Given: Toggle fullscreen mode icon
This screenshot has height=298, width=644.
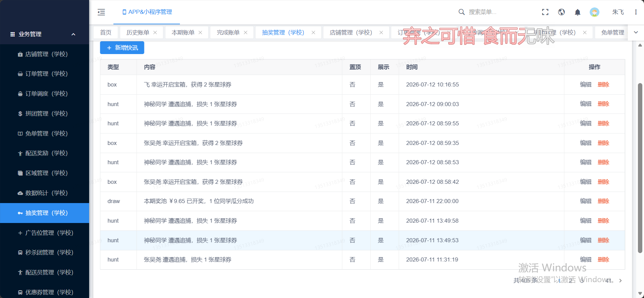Looking at the screenshot, I should pos(545,12).
